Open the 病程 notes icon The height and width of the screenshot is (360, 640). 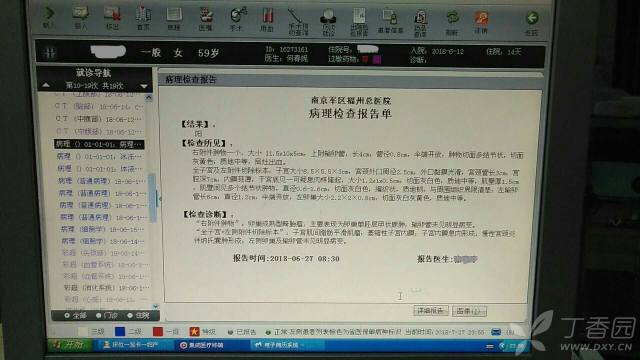[x=174, y=19]
